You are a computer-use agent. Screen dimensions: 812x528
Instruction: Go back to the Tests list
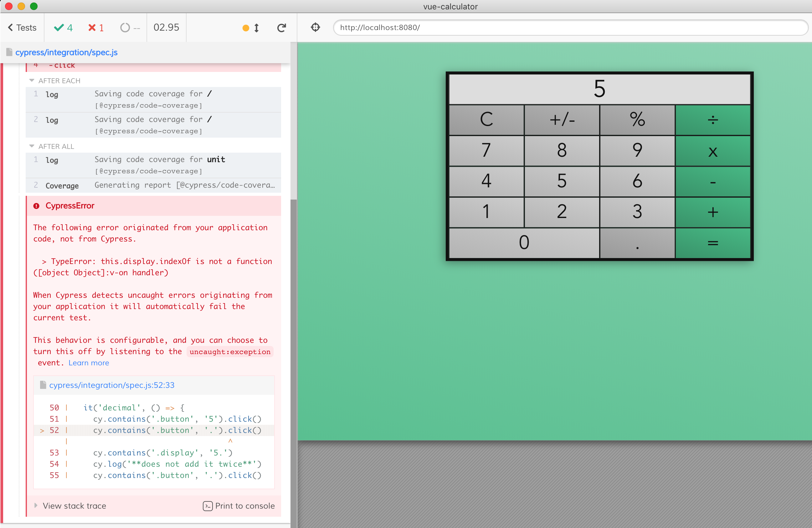[22, 28]
